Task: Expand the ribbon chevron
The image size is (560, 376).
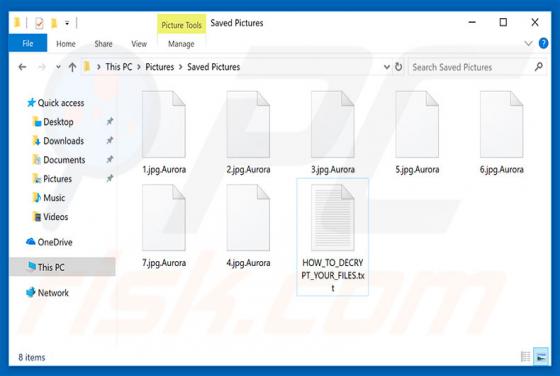Action: tap(528, 44)
